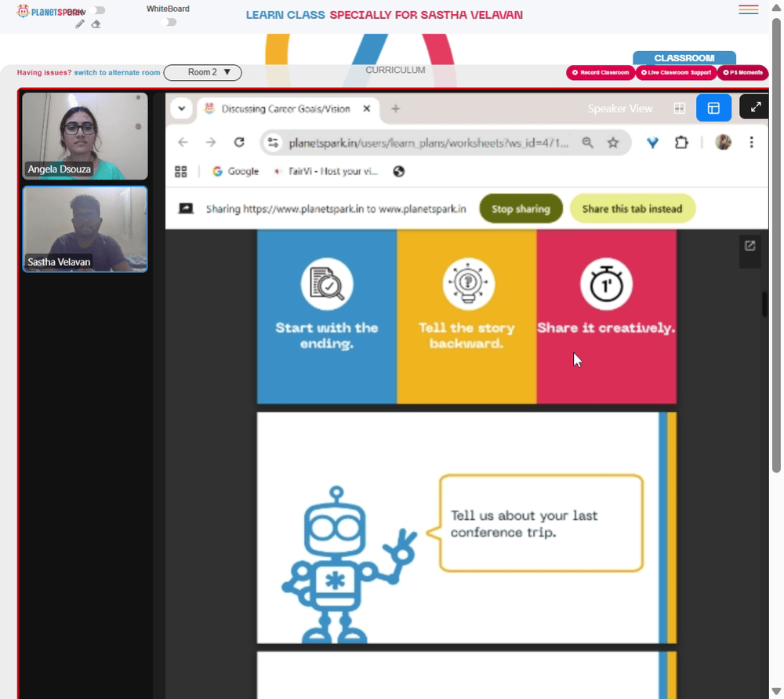The image size is (784, 699).
Task: Bookmark this page with the star icon
Action: 613,143
